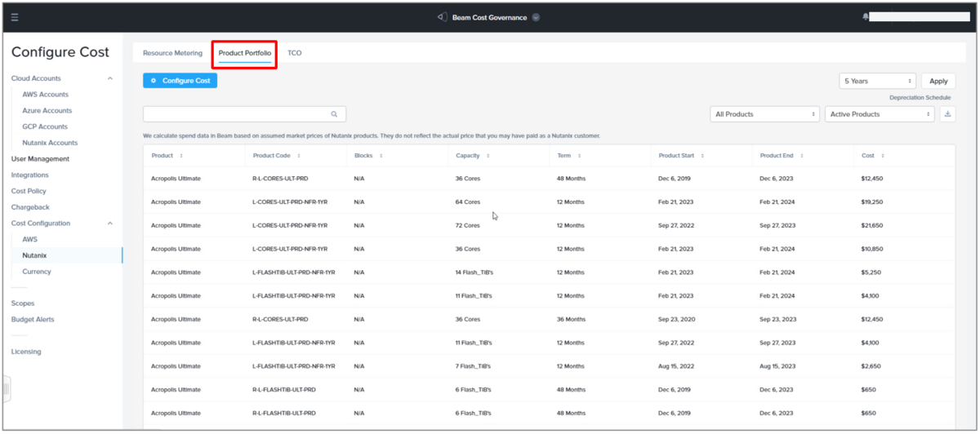The width and height of the screenshot is (980, 434).
Task: Open Chargeback page
Action: click(30, 207)
